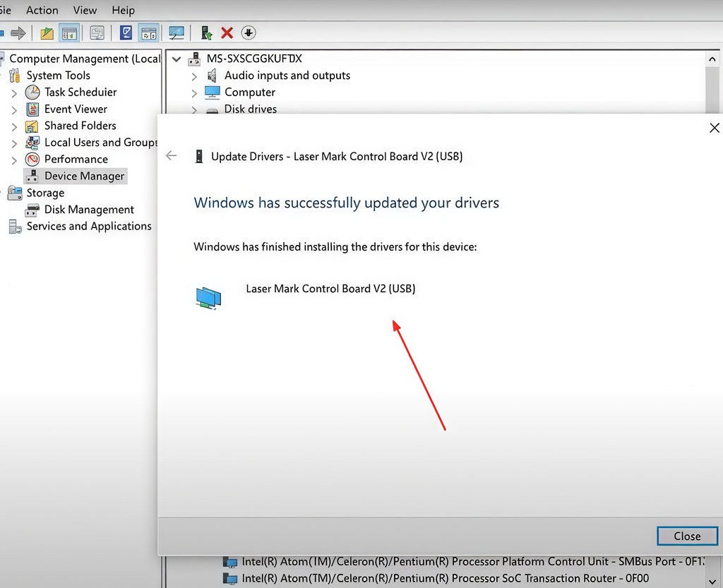Select Services and Applications tree item

click(x=89, y=227)
